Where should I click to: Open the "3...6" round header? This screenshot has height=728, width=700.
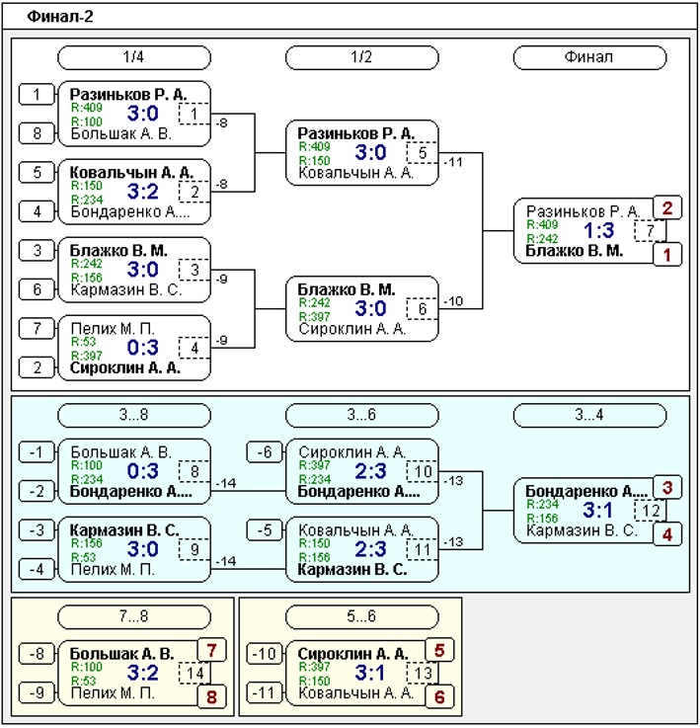[361, 415]
